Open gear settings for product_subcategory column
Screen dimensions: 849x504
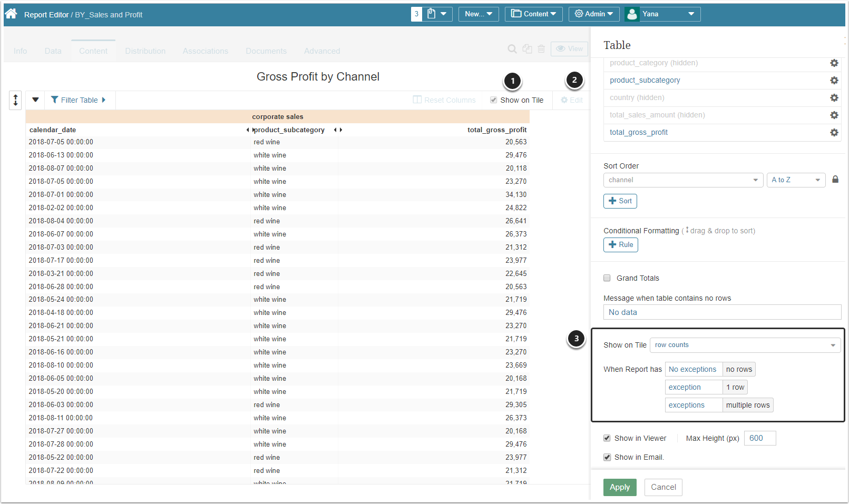point(834,80)
